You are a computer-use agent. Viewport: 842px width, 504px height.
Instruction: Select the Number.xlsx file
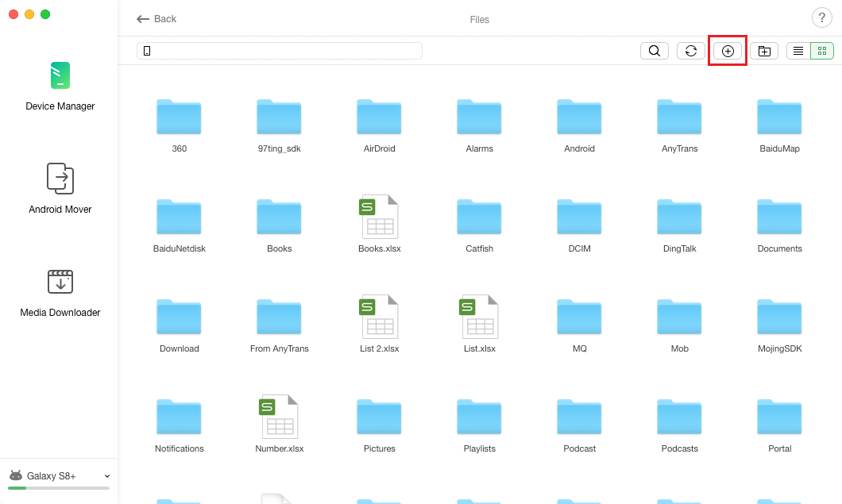click(x=280, y=417)
